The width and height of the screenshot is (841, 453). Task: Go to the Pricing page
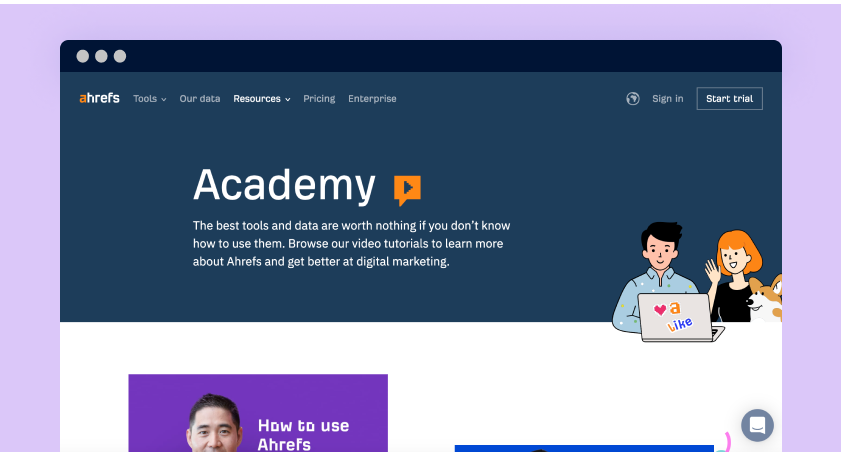(319, 99)
